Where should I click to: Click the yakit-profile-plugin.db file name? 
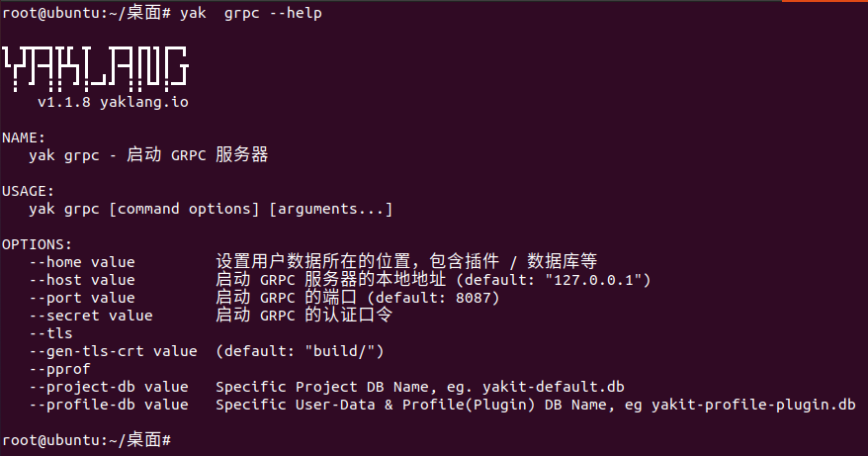[753, 405]
